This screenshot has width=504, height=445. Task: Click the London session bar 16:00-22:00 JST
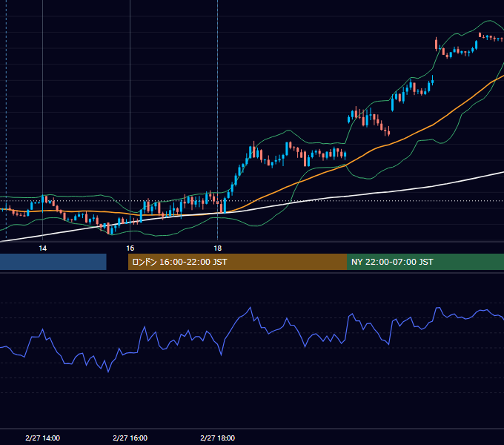237,262
